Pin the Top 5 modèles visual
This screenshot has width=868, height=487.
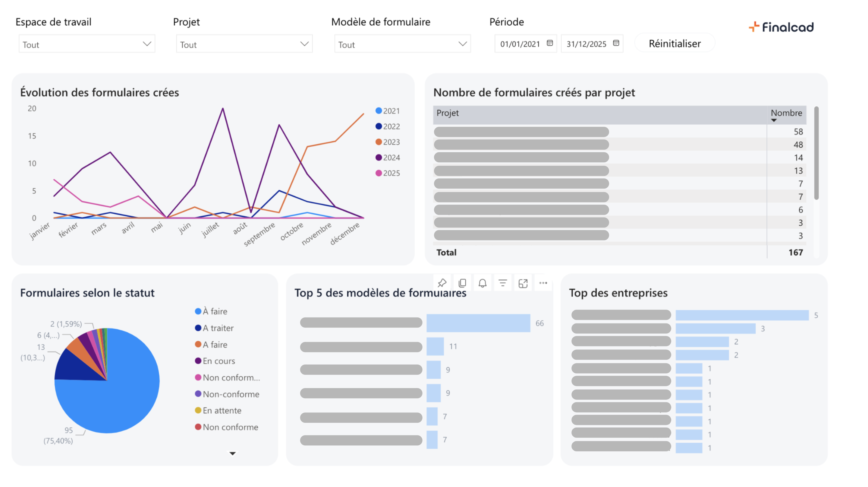click(x=442, y=283)
